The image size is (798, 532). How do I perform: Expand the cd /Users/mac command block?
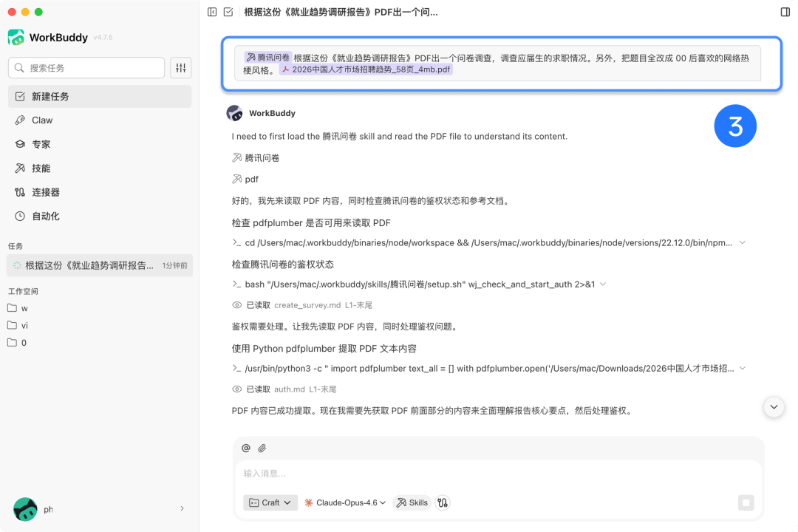743,243
